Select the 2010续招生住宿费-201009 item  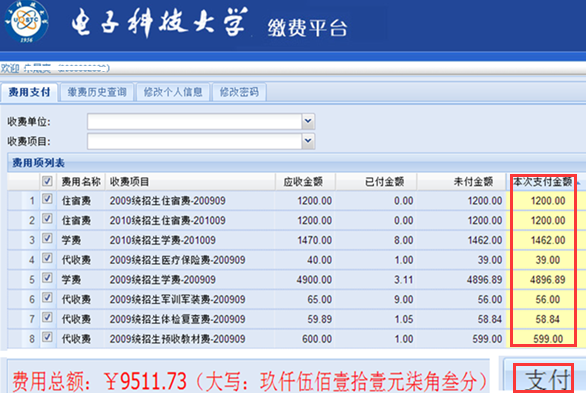pyautogui.click(x=167, y=221)
